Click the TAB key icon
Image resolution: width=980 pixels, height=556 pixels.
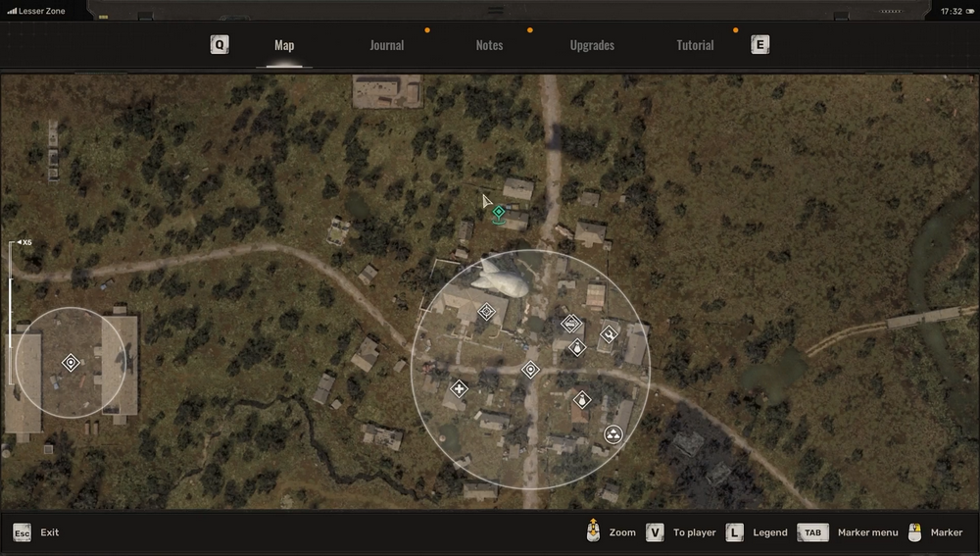(x=812, y=532)
